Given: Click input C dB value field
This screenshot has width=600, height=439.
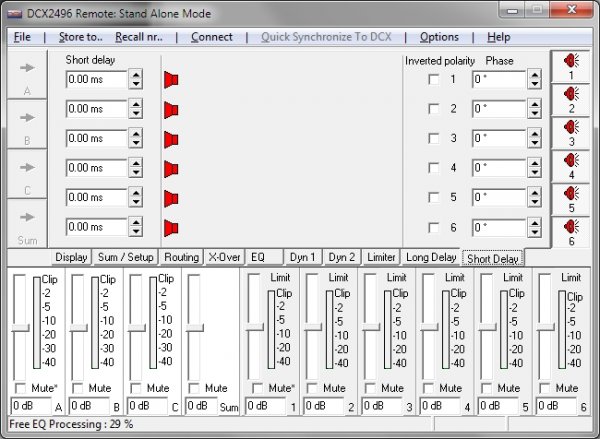Looking at the screenshot, I should pyautogui.click(x=147, y=406).
